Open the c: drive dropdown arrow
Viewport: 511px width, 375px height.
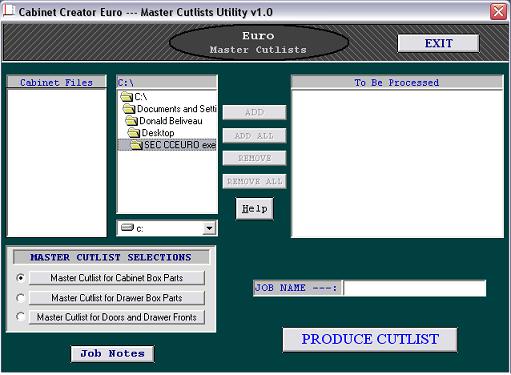pyautogui.click(x=209, y=228)
